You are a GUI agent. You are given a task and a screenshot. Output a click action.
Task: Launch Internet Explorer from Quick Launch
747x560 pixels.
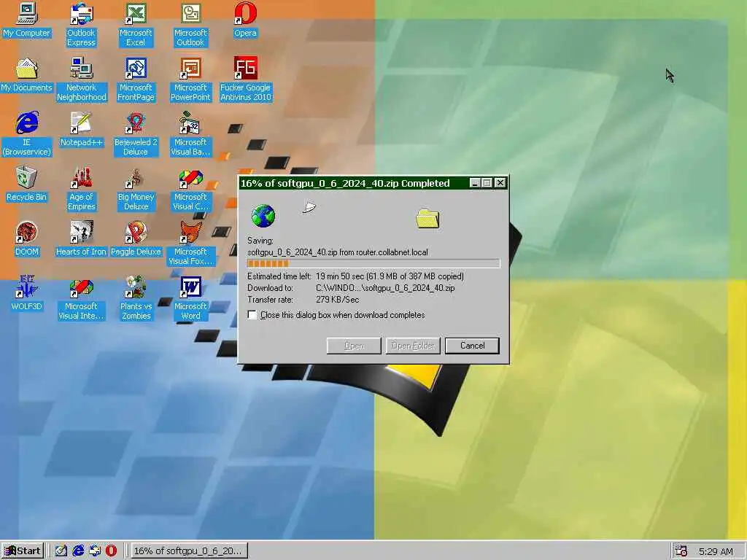tap(77, 551)
